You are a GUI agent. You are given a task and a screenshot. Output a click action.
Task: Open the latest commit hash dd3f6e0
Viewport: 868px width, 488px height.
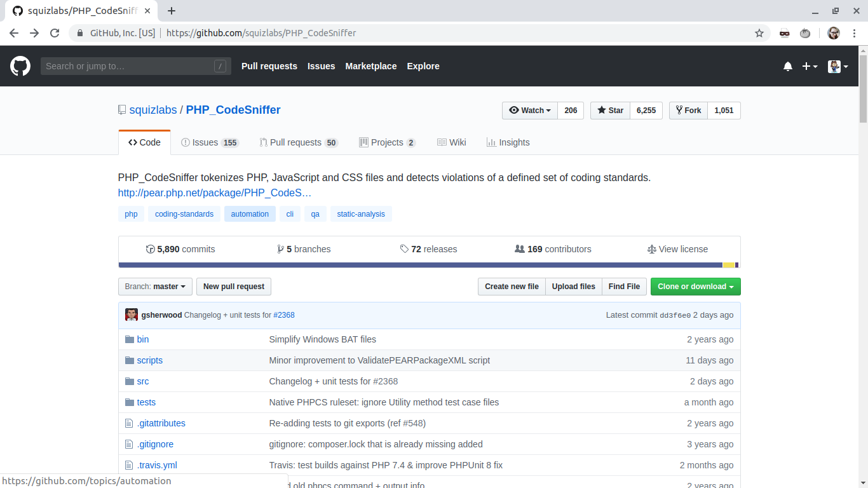tap(675, 315)
